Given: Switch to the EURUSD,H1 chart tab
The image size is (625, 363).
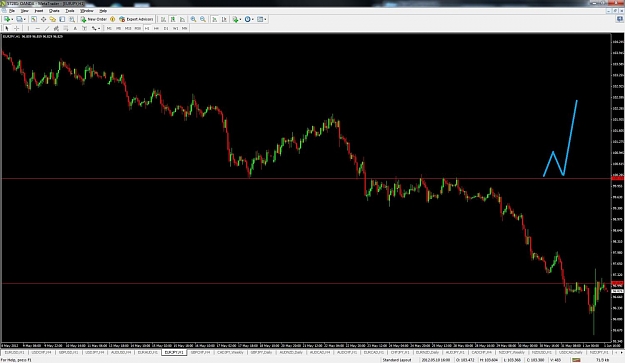Looking at the screenshot, I should 14,353.
